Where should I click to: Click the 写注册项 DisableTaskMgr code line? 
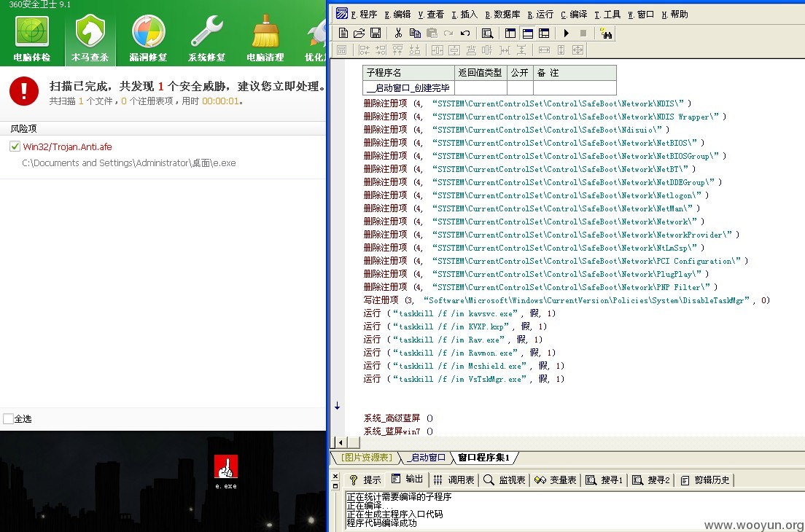pyautogui.click(x=567, y=300)
